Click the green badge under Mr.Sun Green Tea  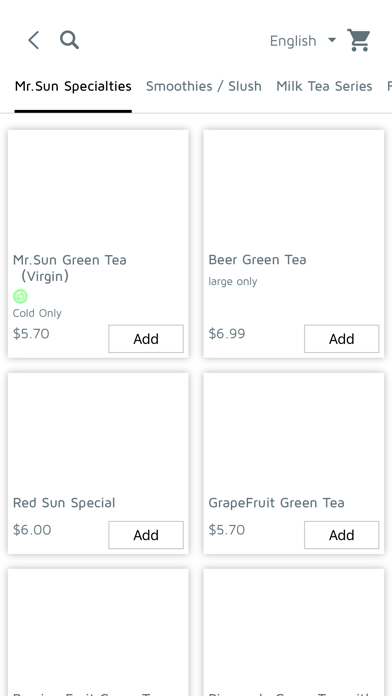pyautogui.click(x=20, y=296)
